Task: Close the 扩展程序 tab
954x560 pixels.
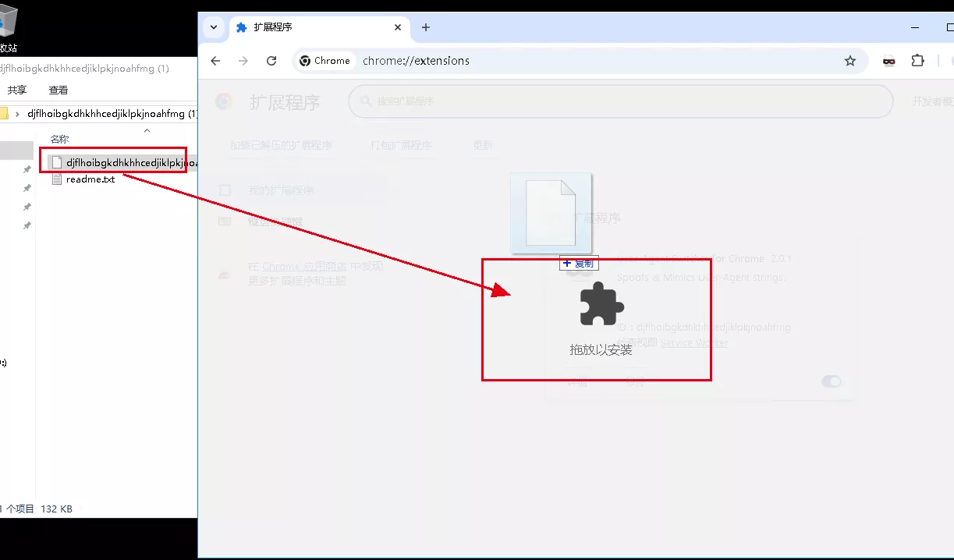Action: 398,27
